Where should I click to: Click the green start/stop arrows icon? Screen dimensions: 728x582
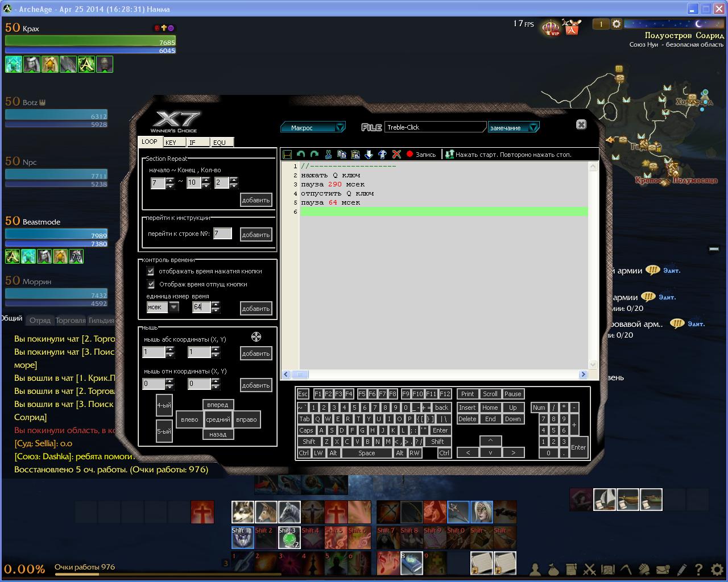click(449, 155)
